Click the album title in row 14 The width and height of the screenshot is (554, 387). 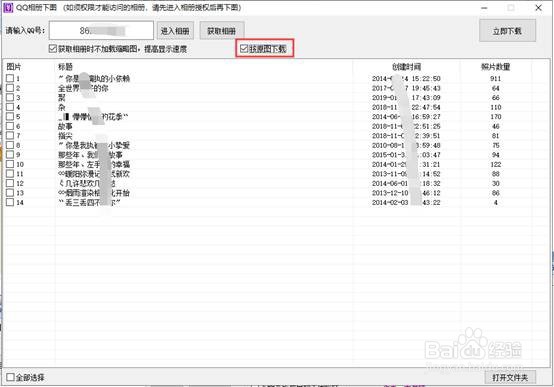click(x=89, y=202)
